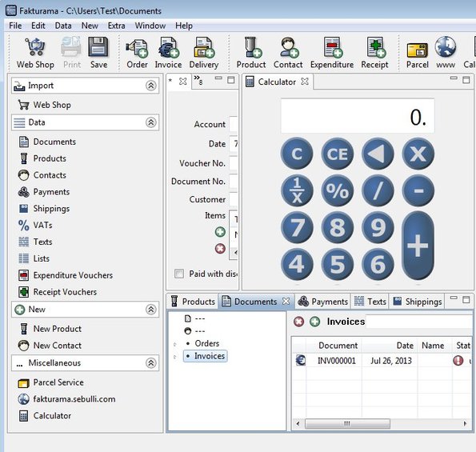
Task: Click the CE button on the calculator
Action: 338,154
